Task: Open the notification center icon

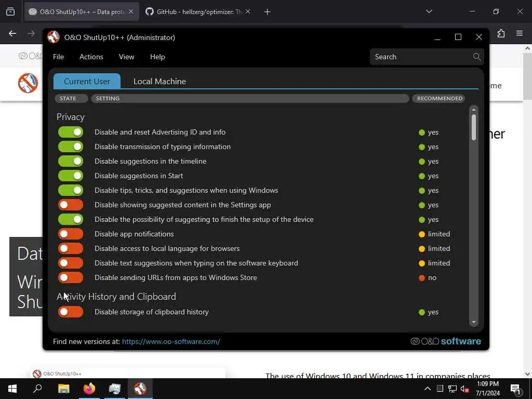Action: click(515, 389)
